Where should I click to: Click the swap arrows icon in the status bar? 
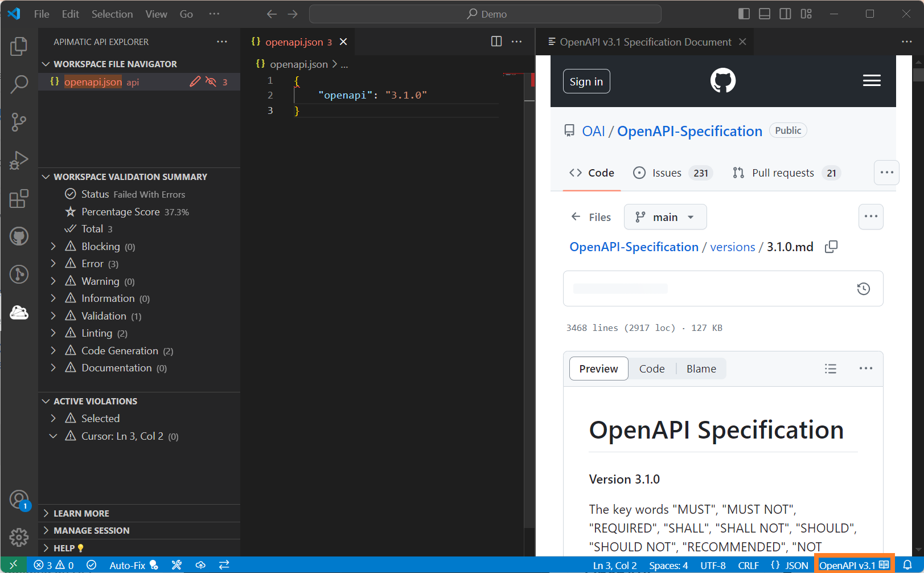[x=224, y=565]
